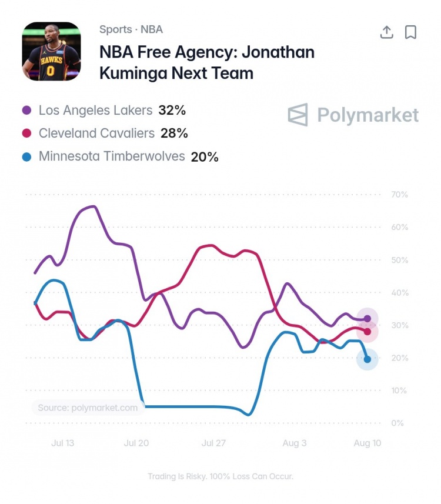Screen dimensions: 441x504
Task: Click the Cleveland Cavaliers legend label
Action: tap(97, 133)
